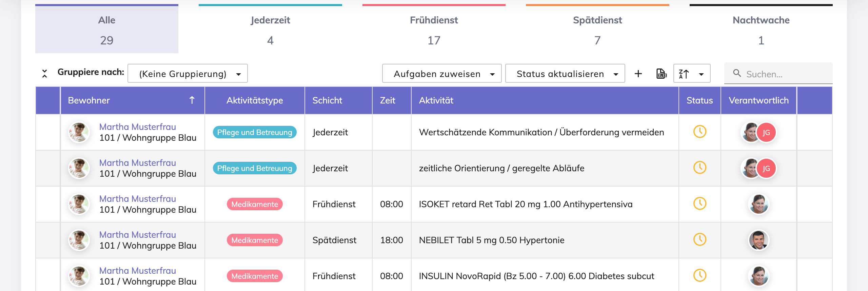Open the Gruppiere nach dropdown
The image size is (868, 291).
[188, 74]
